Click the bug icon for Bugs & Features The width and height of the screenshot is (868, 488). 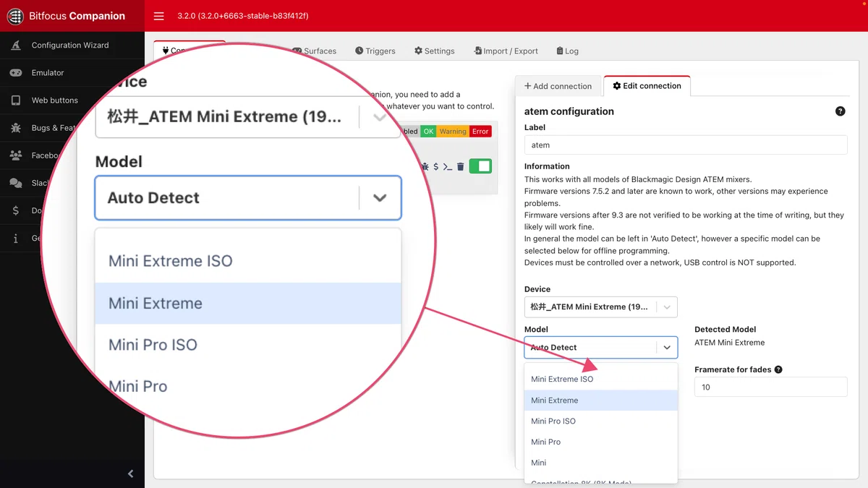(16, 128)
